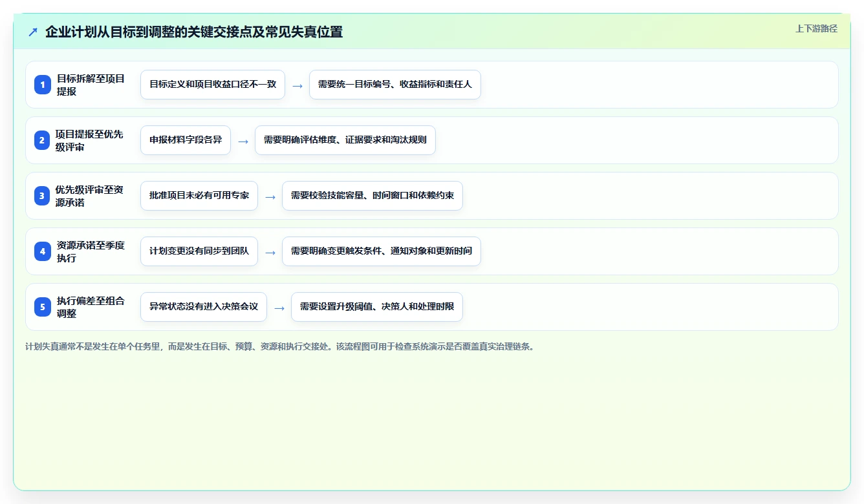Select the 项目提报至优先级评审 step label
The width and height of the screenshot is (864, 504).
(x=90, y=140)
